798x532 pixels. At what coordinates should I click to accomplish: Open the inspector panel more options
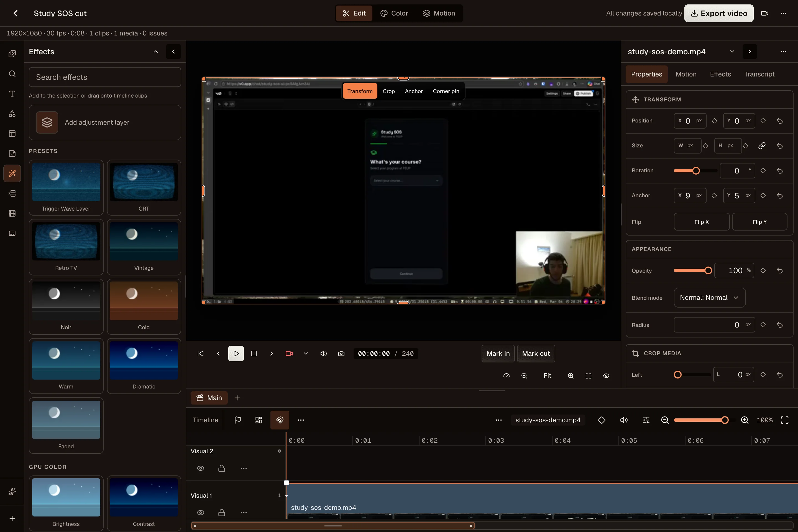point(783,52)
